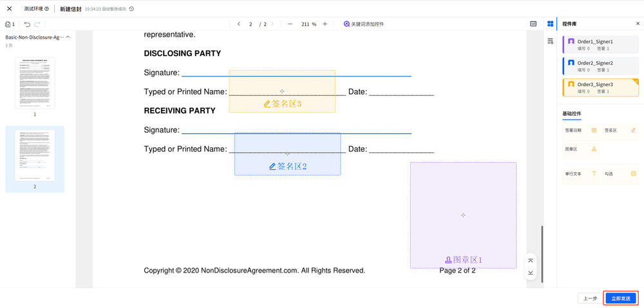Image resolution: width=644 pixels, height=308 pixels.
Task: Collapse the Basic-Non-Disclosure-Agreement file pages
Action: [68, 37]
